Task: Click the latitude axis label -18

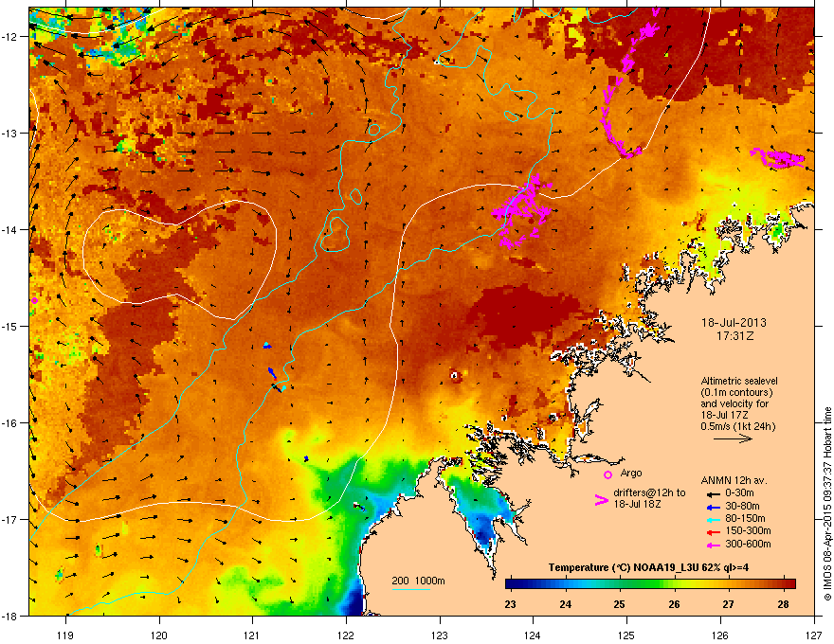Action: click(x=9, y=616)
